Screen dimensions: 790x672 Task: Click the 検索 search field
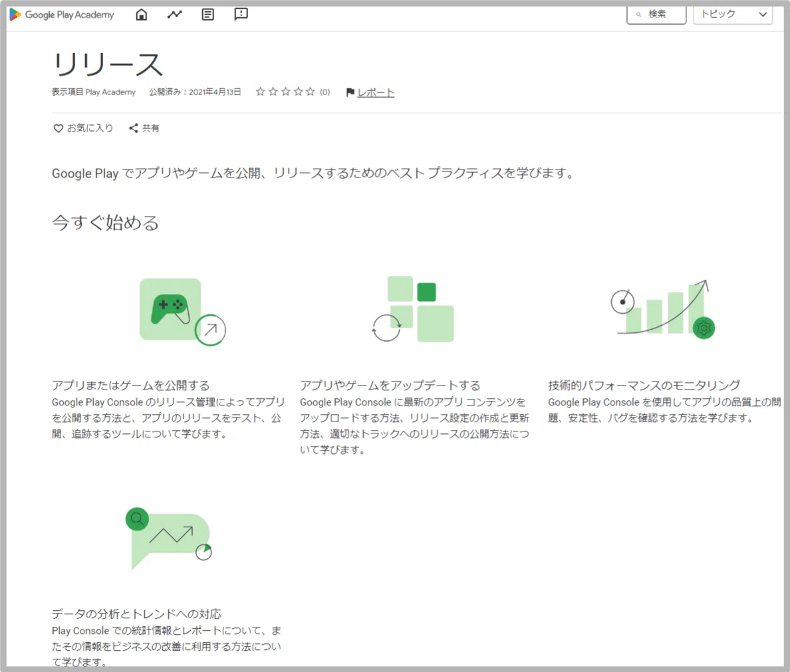[x=656, y=14]
